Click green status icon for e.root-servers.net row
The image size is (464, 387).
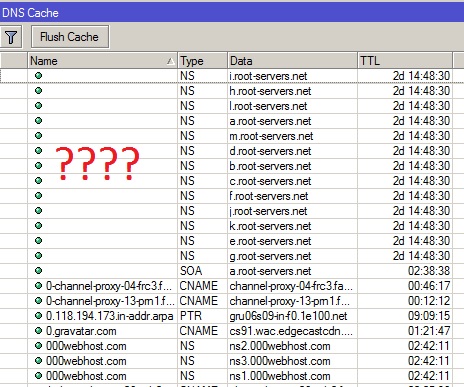pos(38,241)
